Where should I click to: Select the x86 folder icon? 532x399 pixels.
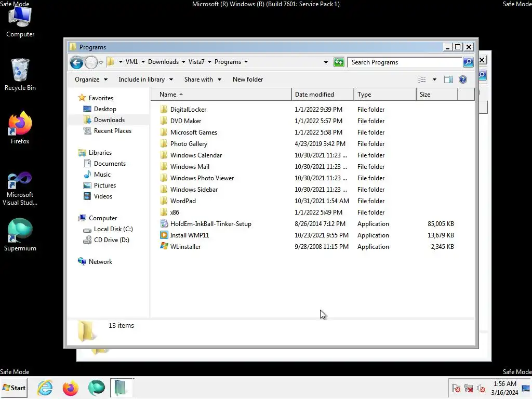click(x=164, y=212)
